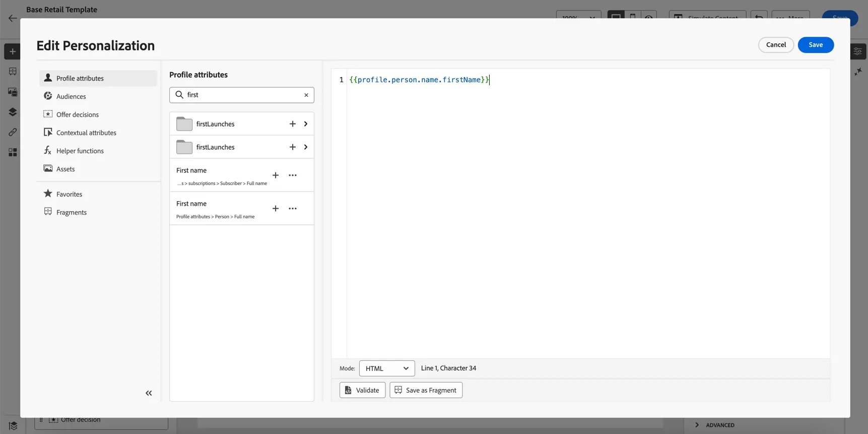
Task: Open the Fragments section
Action: pyautogui.click(x=98, y=212)
